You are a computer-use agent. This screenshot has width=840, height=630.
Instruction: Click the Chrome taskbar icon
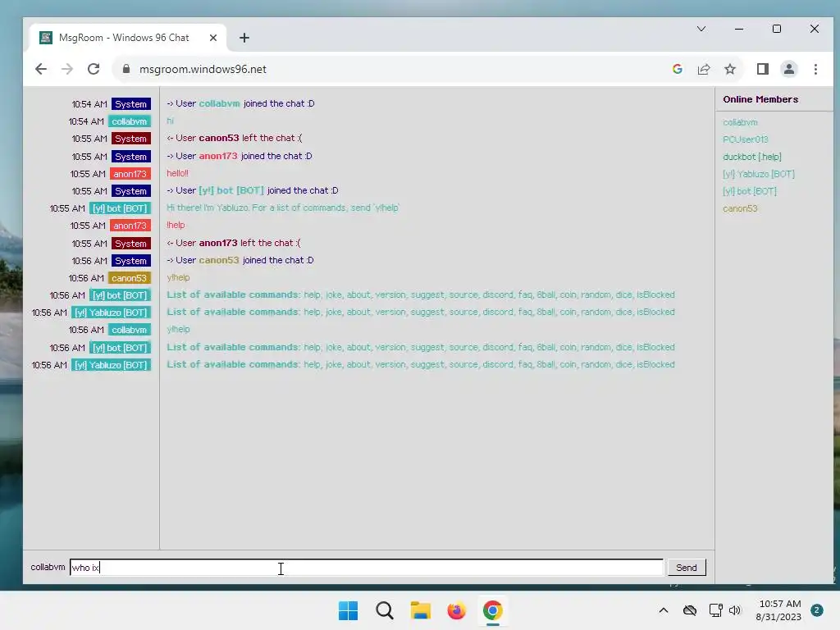[492, 610]
